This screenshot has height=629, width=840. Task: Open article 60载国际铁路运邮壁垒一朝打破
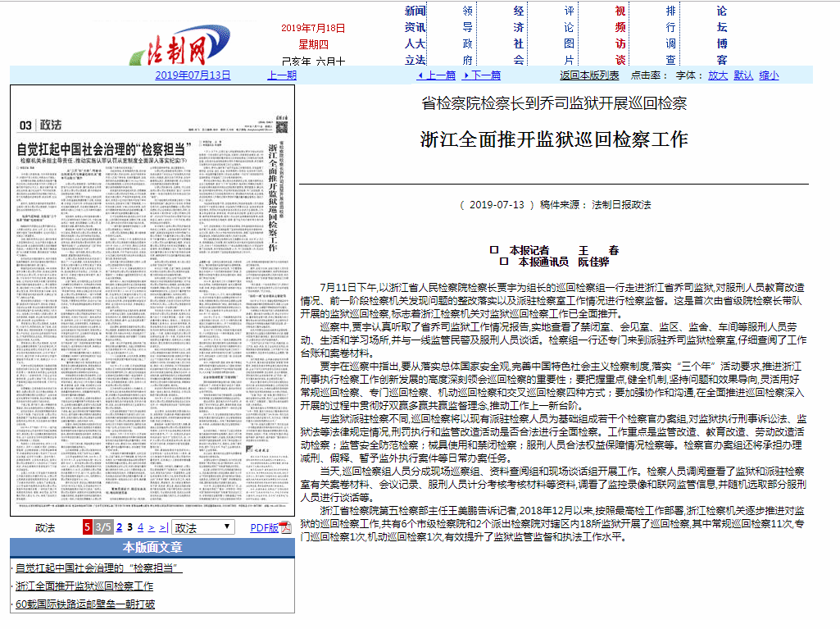pos(85,604)
